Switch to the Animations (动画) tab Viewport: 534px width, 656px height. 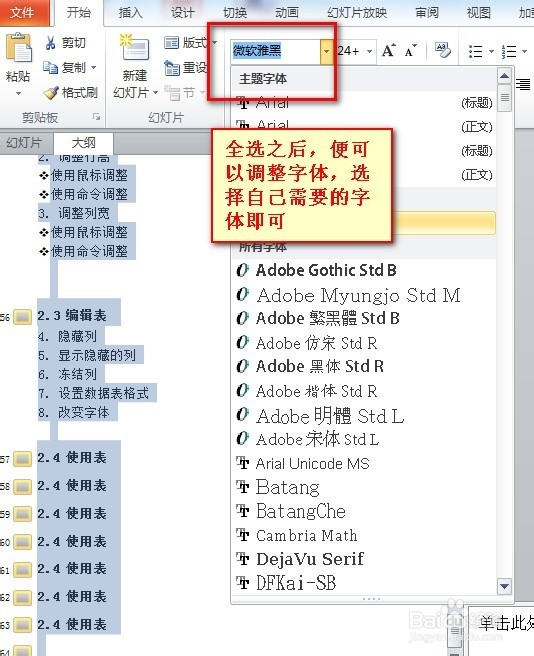click(x=287, y=13)
